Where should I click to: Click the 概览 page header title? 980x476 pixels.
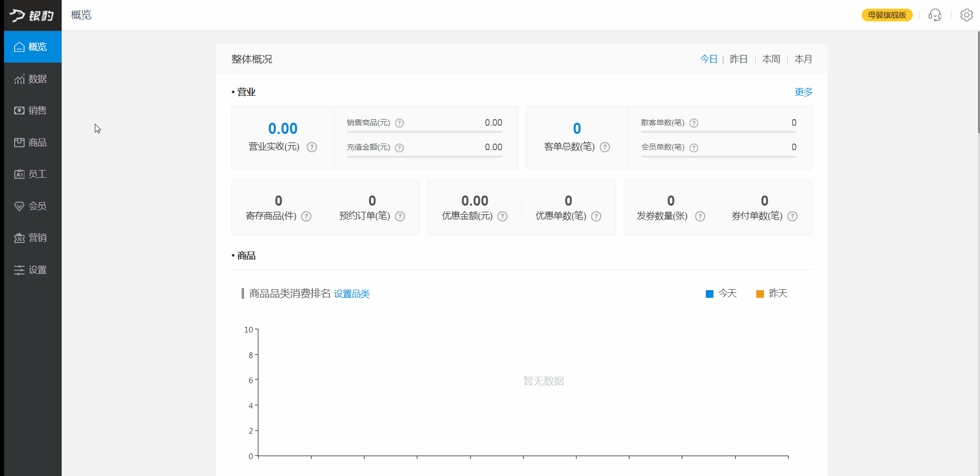pyautogui.click(x=81, y=15)
